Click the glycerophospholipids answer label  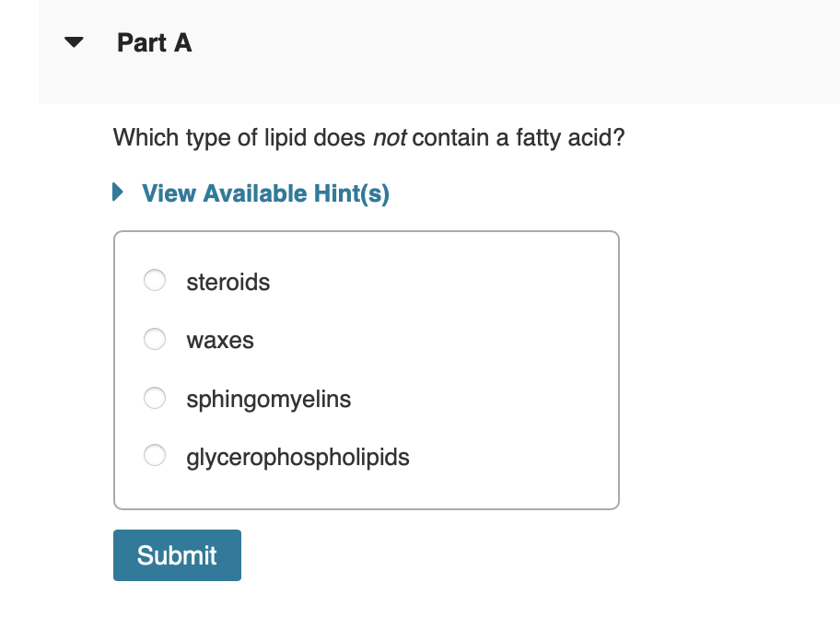coord(297,457)
